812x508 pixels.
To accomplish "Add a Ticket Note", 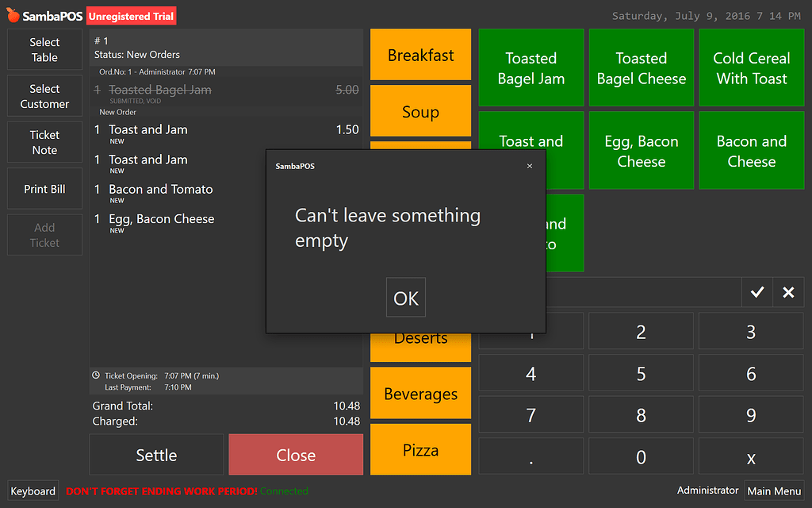I will tap(44, 141).
